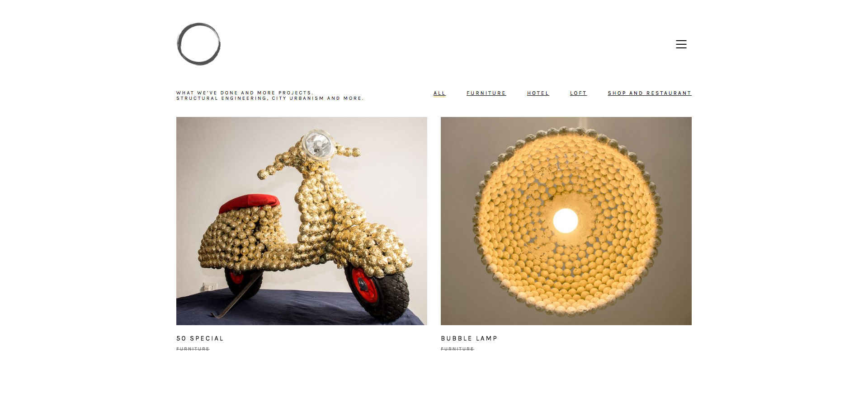Choose the SHOP AND RESTAURANT filter
Screen dimensions: 868x411
650,93
